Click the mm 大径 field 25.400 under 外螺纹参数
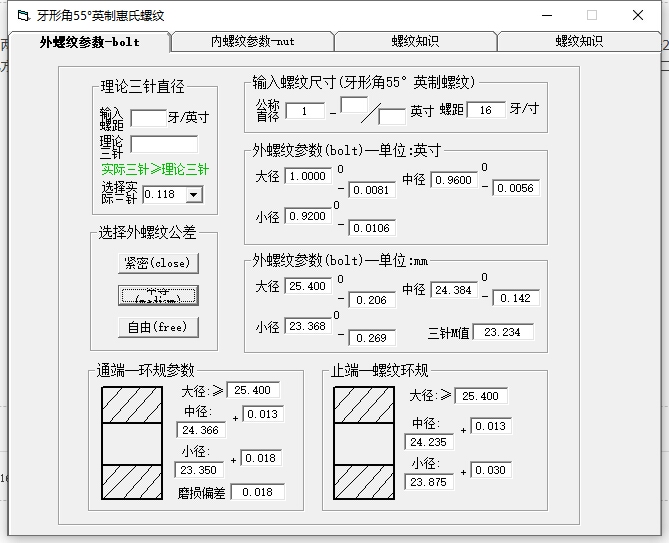The height and width of the screenshot is (543, 669). [x=308, y=286]
